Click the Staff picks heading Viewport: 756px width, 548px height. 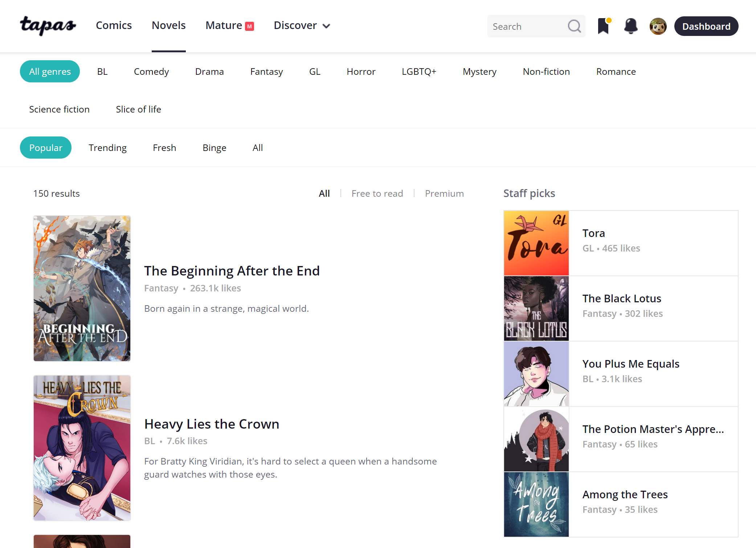pyautogui.click(x=529, y=193)
